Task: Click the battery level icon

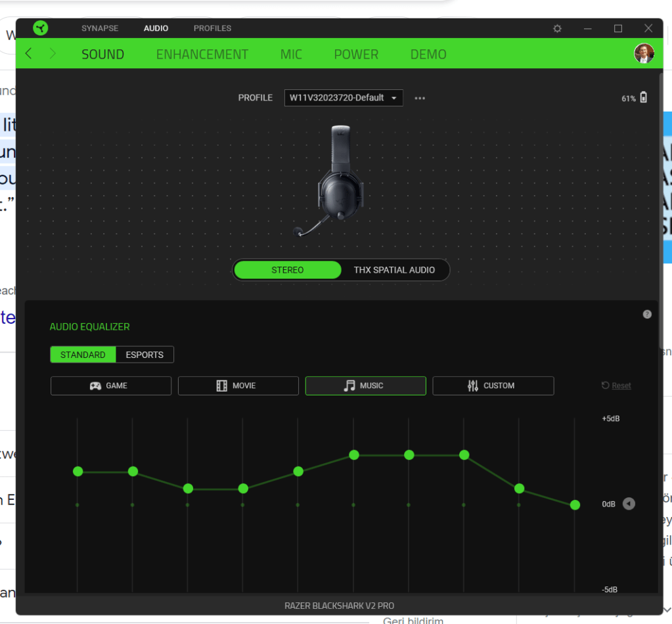Action: (643, 97)
